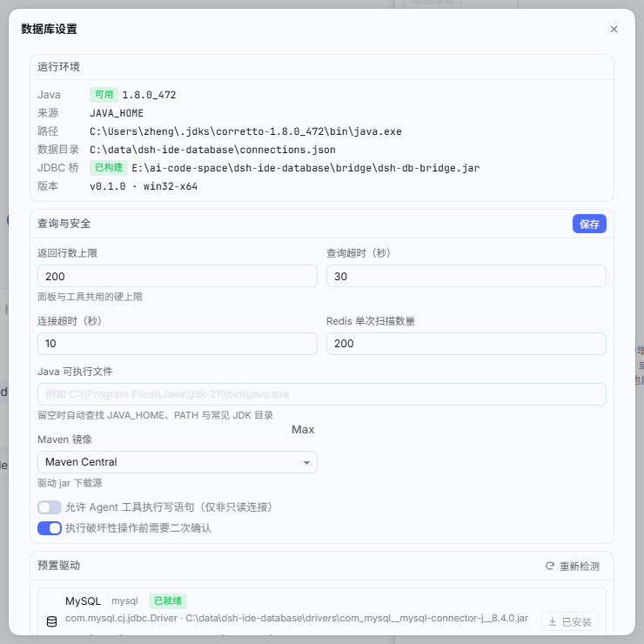Click the version text v0.1.0 · win32-x64
This screenshot has width=644, height=644.
pyautogui.click(x=144, y=186)
